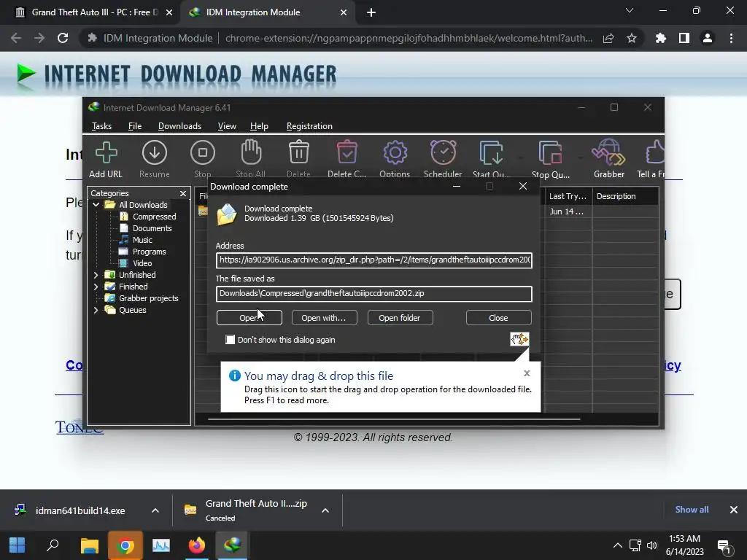Image resolution: width=747 pixels, height=560 pixels.
Task: Open IDM Options gear icon
Action: pos(395,153)
